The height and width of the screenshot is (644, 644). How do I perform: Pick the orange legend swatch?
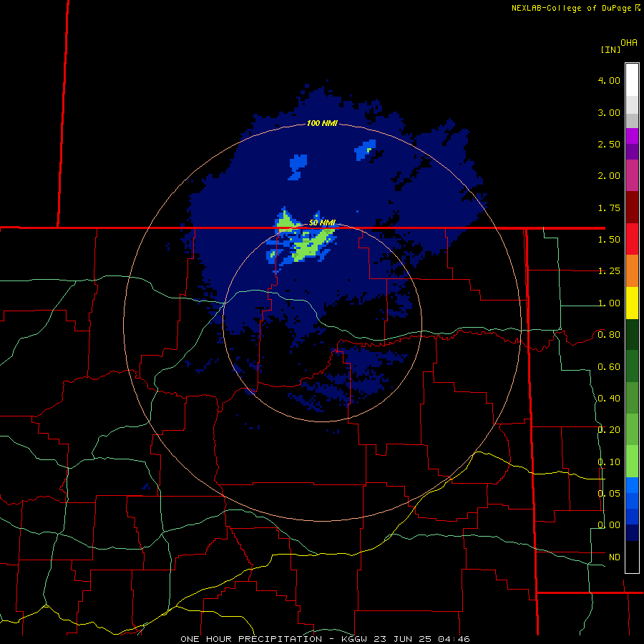[x=632, y=270]
